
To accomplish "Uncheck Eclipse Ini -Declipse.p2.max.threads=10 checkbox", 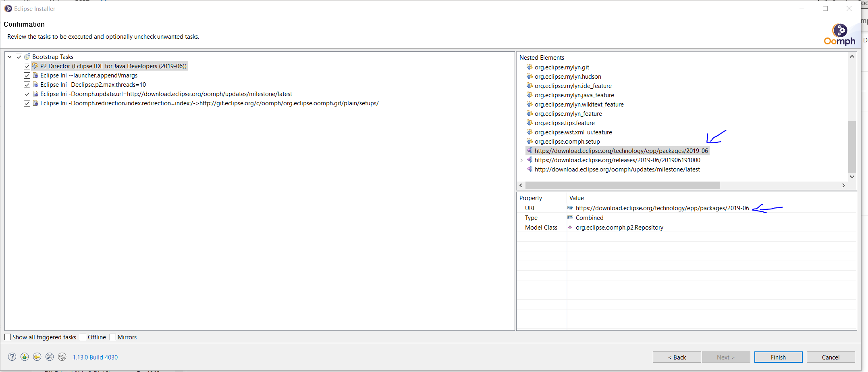I will pos(27,85).
